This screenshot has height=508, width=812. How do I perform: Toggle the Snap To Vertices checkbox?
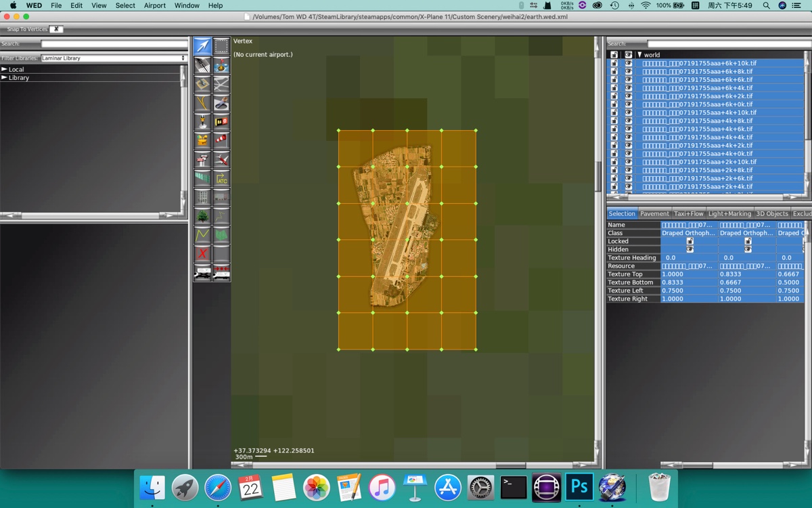click(x=56, y=29)
